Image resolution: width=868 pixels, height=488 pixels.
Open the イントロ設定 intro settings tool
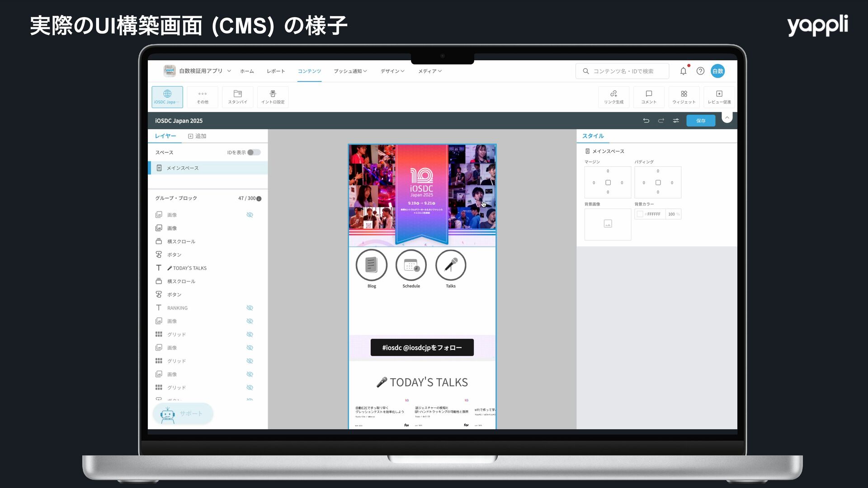click(273, 97)
